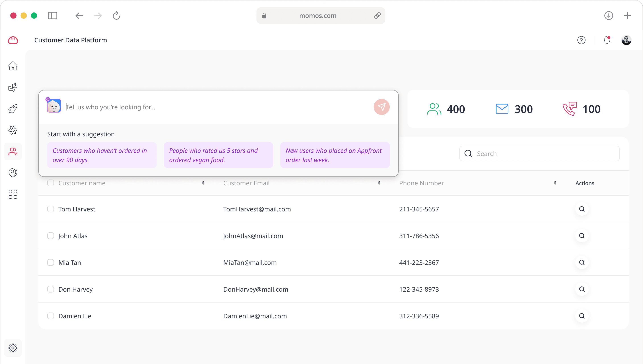Viewport: 643px width, 364px height.
Task: Open the sidebar toggle in the browser toolbar
Action: coord(53,16)
